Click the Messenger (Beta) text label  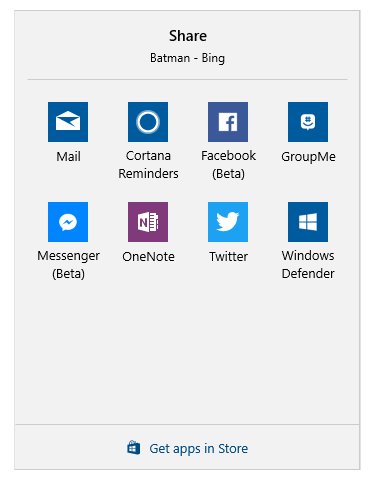tap(68, 265)
